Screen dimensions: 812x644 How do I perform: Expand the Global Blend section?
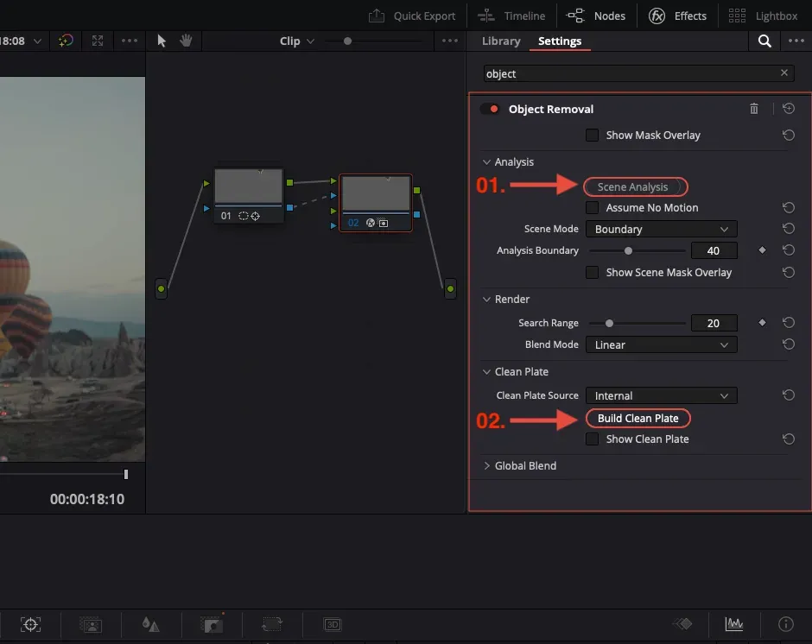pos(486,466)
